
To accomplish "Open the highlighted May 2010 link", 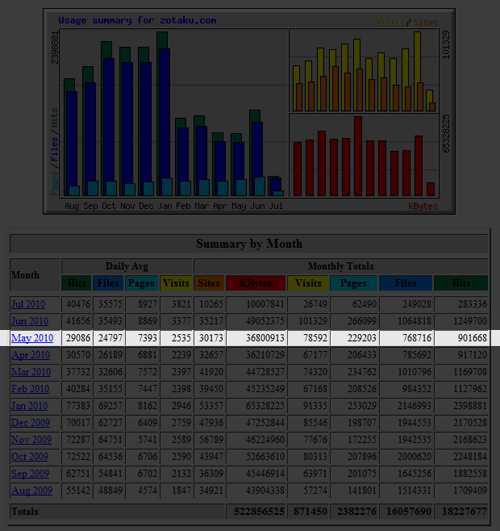I will click(32, 338).
